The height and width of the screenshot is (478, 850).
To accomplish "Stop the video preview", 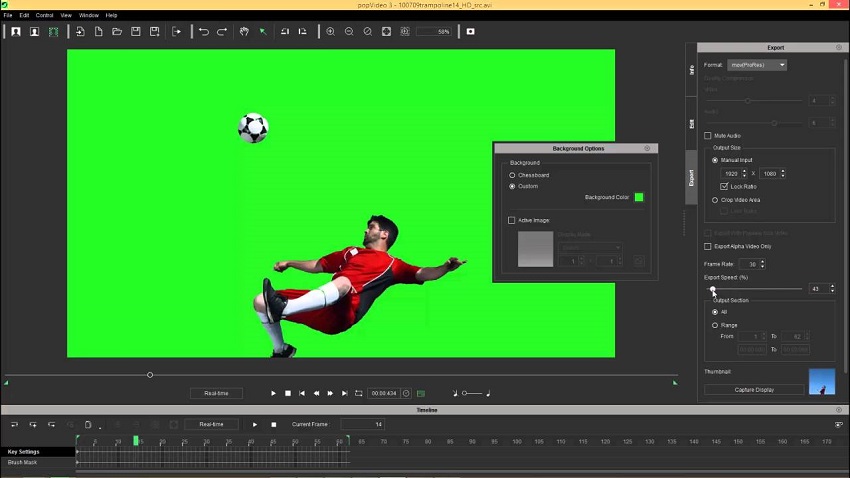I will point(288,393).
